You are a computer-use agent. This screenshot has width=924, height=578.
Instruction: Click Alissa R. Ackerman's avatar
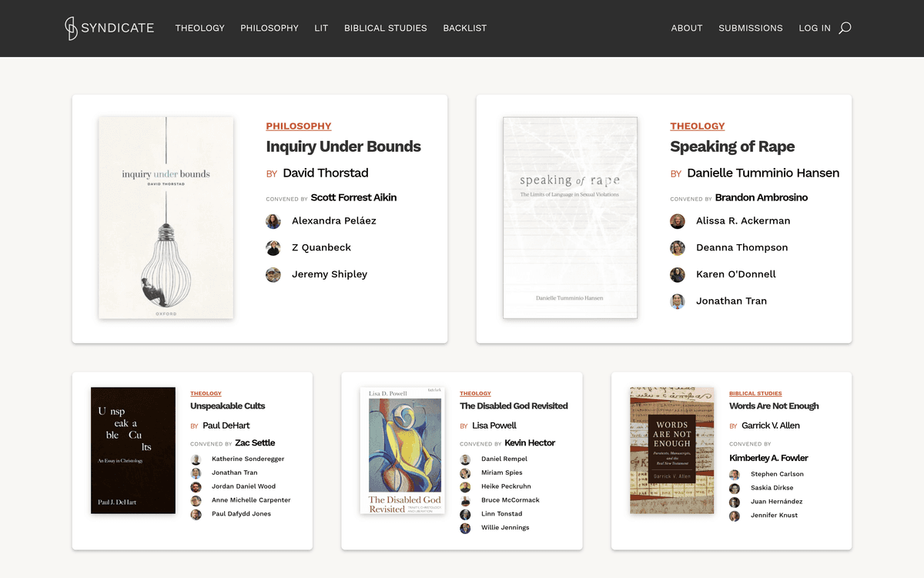pyautogui.click(x=678, y=221)
